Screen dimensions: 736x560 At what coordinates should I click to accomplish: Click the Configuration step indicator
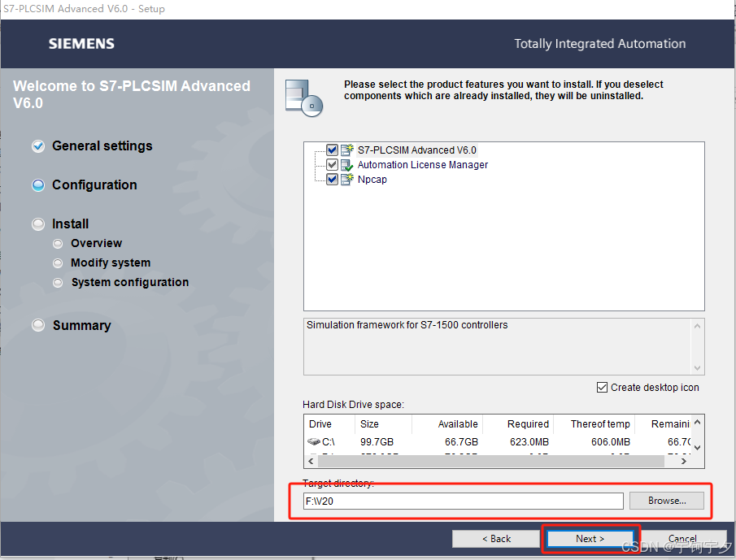point(38,185)
